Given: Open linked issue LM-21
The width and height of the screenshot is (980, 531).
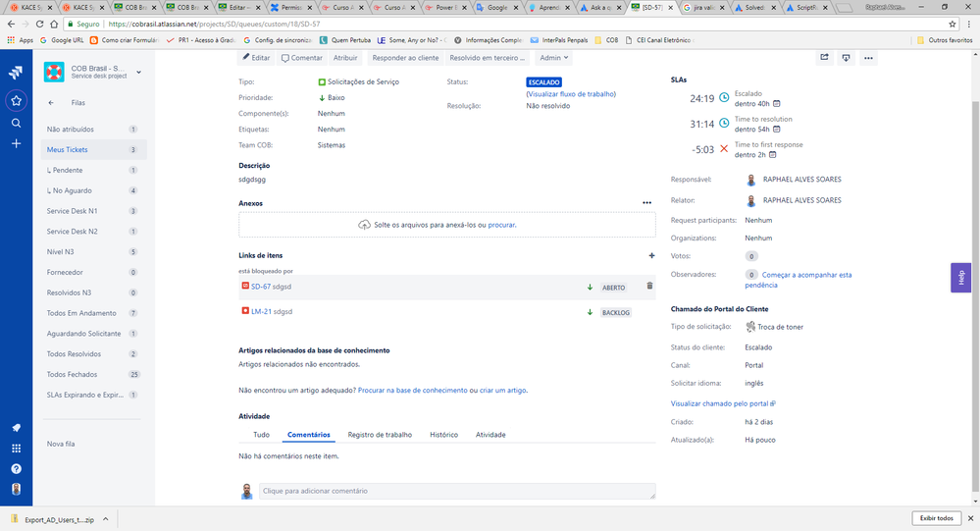Looking at the screenshot, I should point(261,311).
